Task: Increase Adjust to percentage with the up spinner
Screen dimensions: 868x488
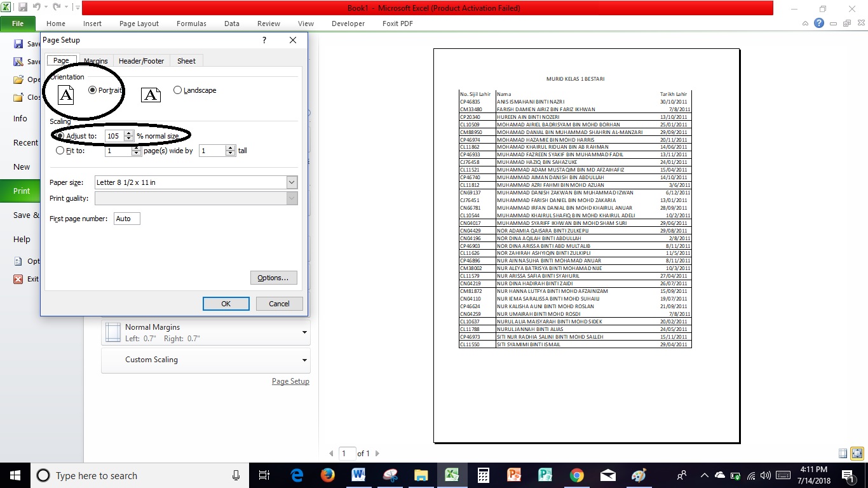Action: point(129,133)
